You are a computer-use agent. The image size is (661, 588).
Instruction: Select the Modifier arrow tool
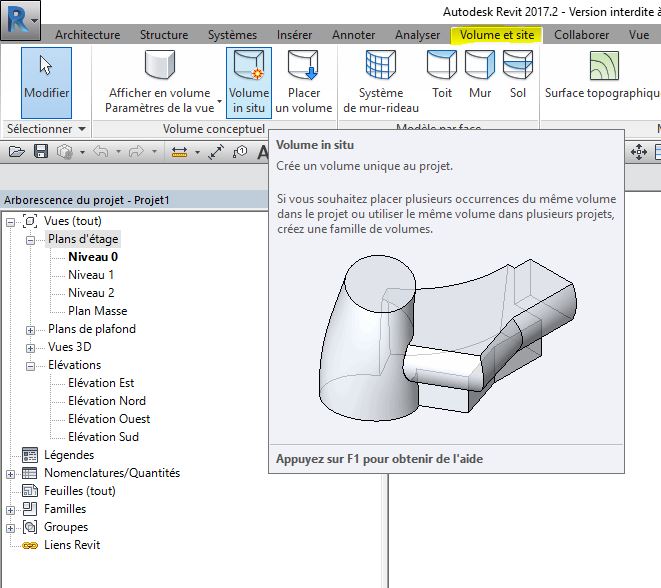tap(46, 83)
